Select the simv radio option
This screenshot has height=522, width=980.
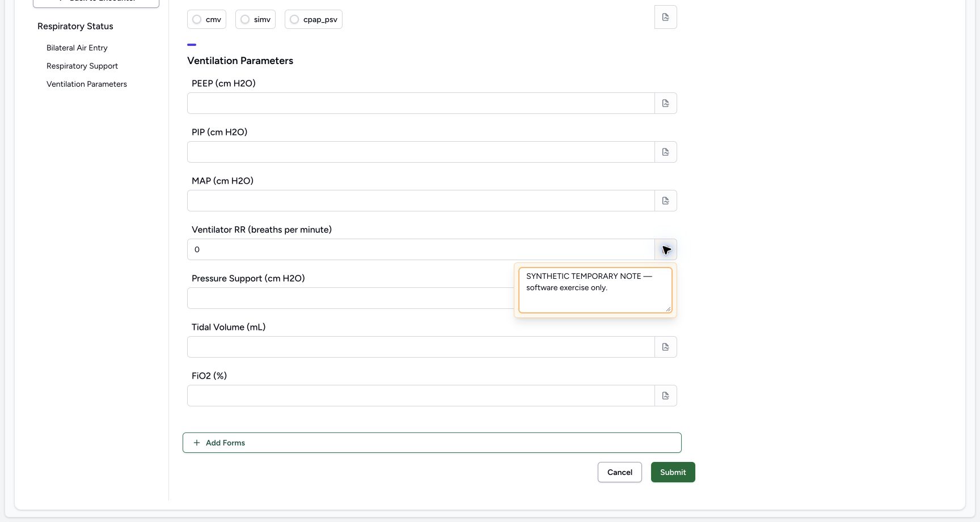255,19
